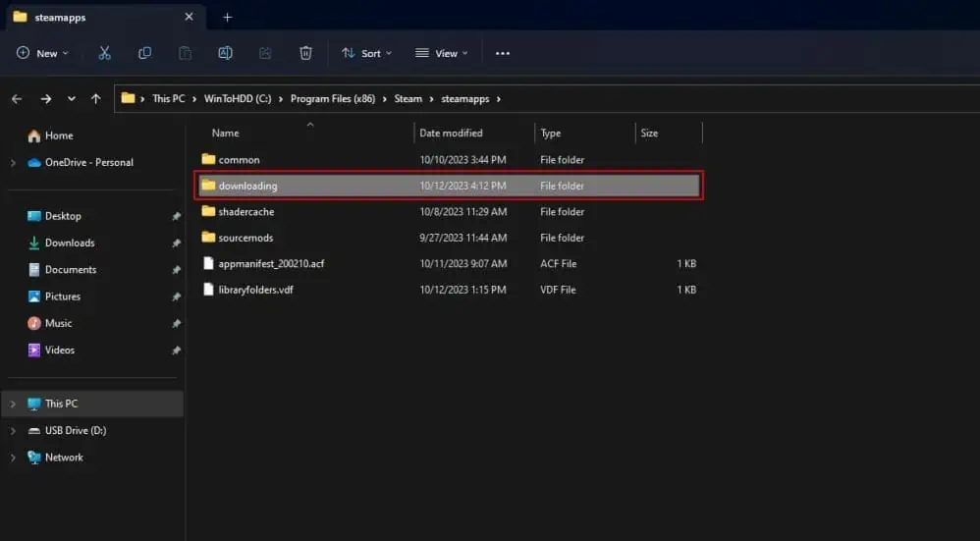980x541 pixels.
Task: Open Downloads in the quick access sidebar
Action: point(70,243)
